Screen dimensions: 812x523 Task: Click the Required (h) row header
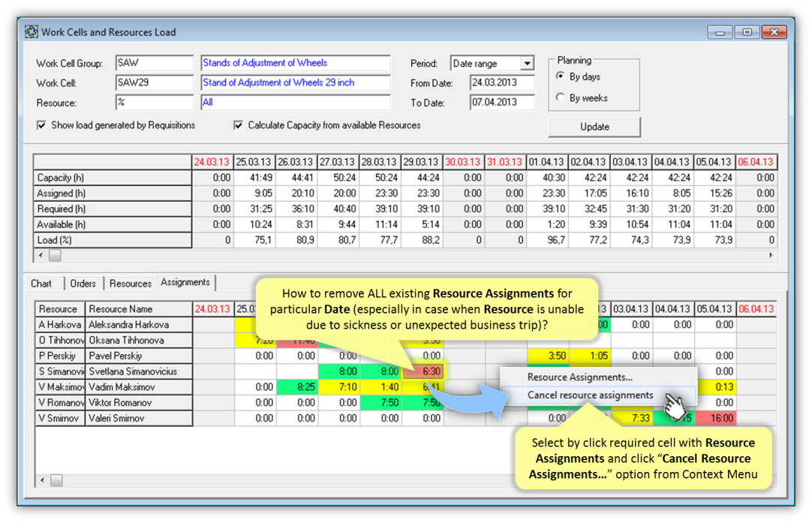click(x=113, y=209)
